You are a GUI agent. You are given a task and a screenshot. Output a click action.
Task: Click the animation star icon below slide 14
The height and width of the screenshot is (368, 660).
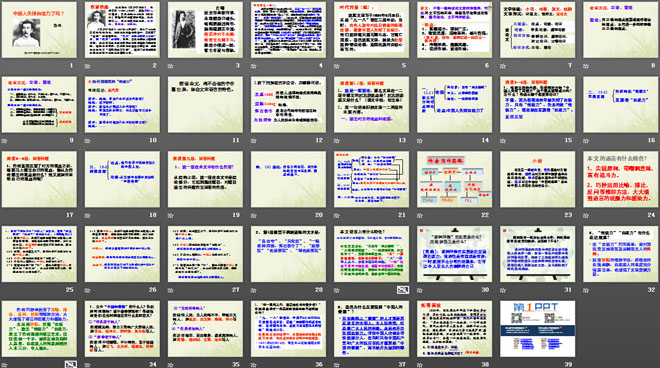420,141
